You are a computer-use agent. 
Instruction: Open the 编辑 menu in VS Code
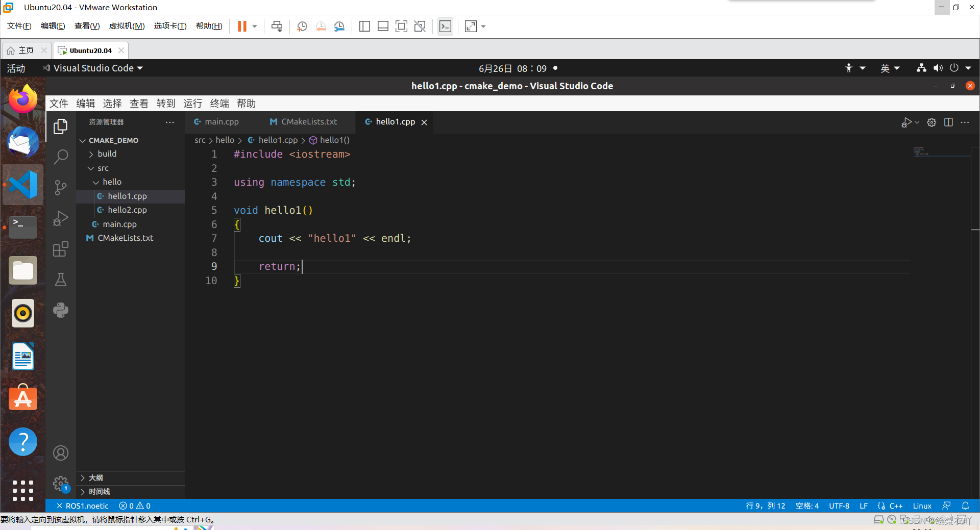pyautogui.click(x=86, y=104)
